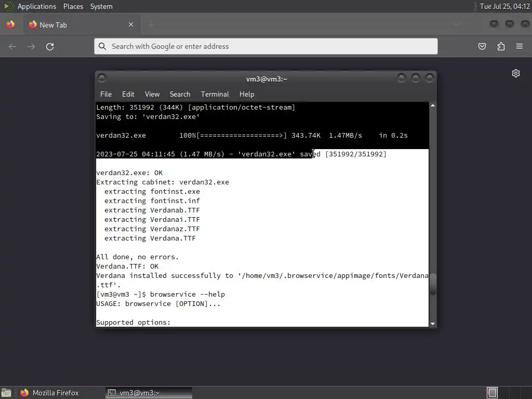Open the terminal Edit menu

coord(128,95)
